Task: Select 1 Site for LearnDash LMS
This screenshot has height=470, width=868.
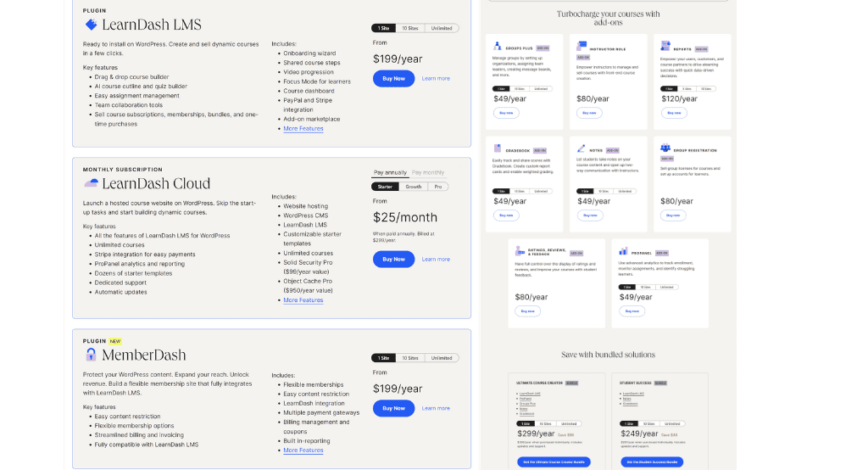Action: point(384,28)
